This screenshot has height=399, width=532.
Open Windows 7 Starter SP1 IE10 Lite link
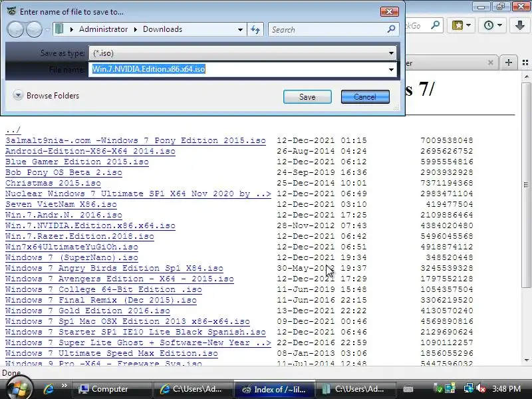pyautogui.click(x=136, y=332)
